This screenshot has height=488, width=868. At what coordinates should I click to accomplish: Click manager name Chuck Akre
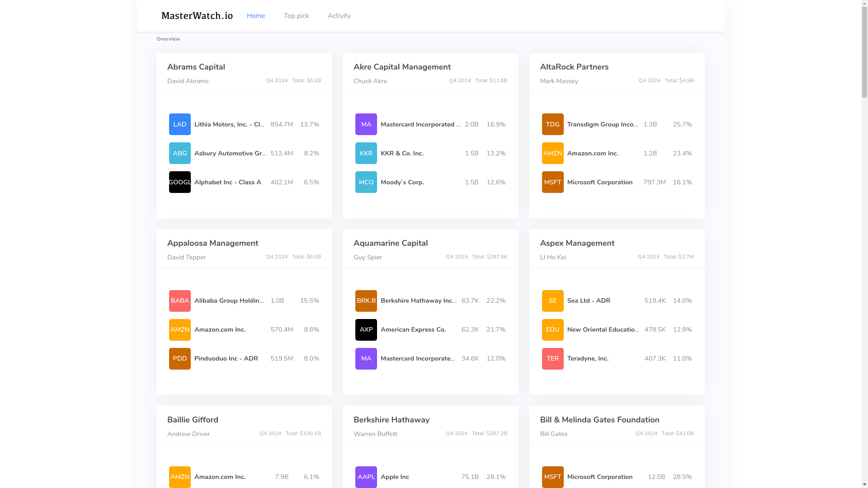(370, 81)
